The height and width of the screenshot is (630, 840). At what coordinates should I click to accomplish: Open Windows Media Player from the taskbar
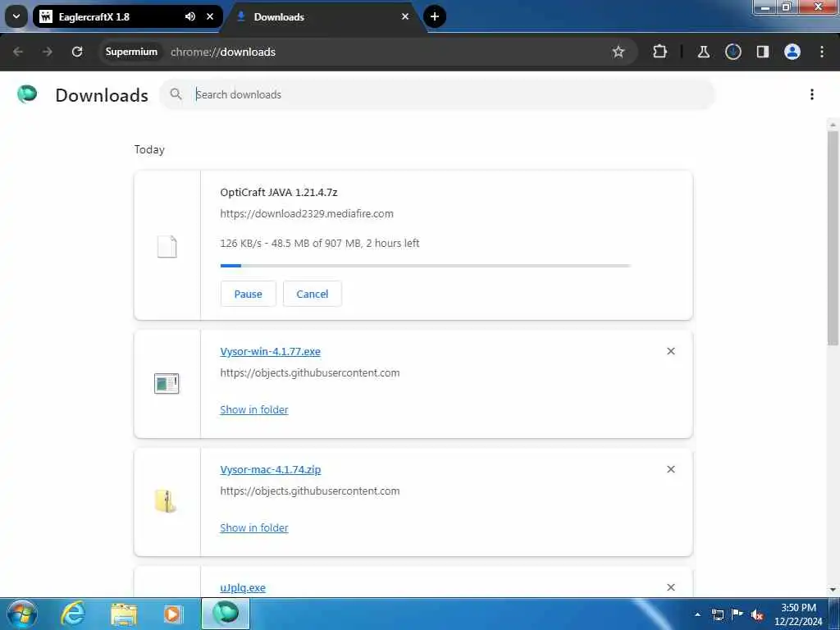(172, 614)
